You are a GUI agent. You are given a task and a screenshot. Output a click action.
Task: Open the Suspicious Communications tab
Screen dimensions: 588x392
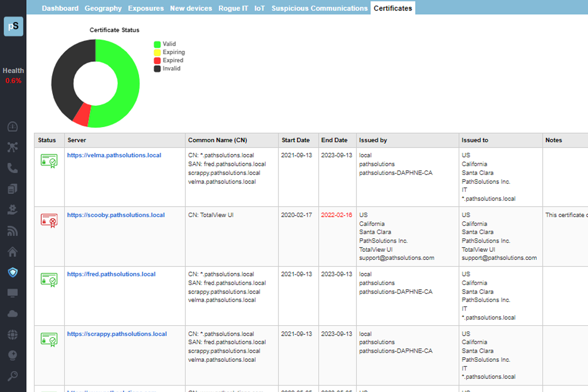tap(320, 8)
